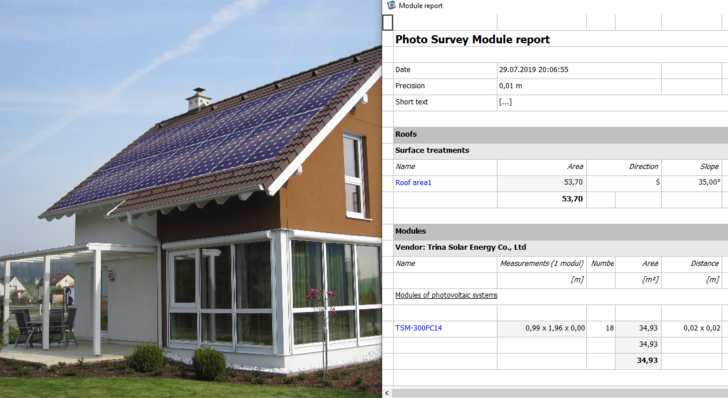Click the Modules section header

[x=560, y=231]
